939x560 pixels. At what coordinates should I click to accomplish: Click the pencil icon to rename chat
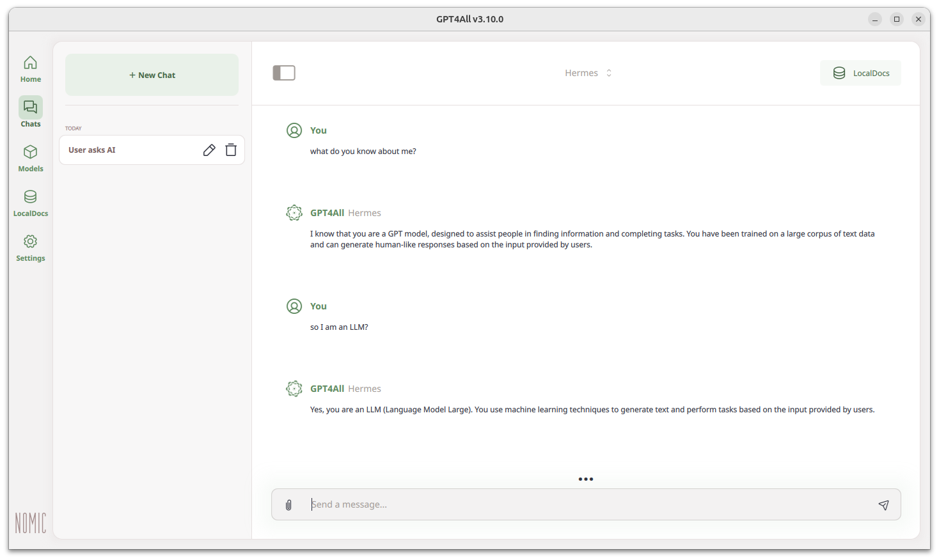[209, 150]
